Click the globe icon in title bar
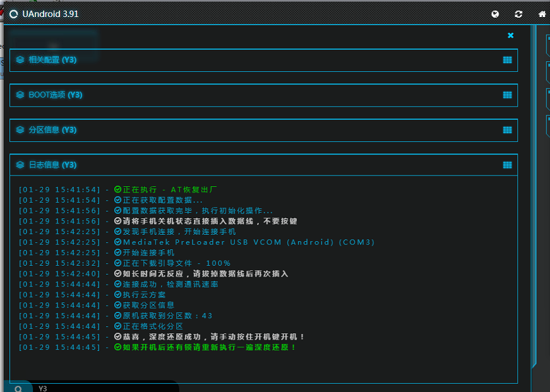Screen dimensions: 550x392 [495, 14]
